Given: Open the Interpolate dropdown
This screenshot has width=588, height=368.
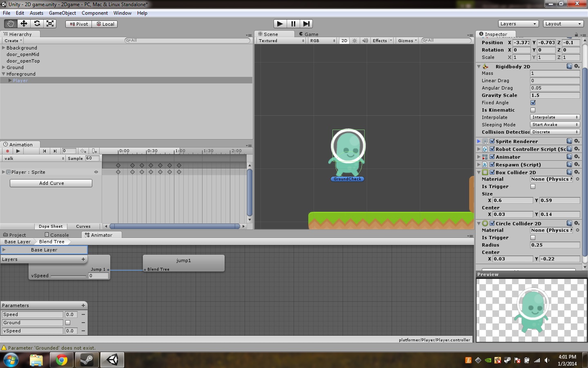Looking at the screenshot, I should click(555, 117).
